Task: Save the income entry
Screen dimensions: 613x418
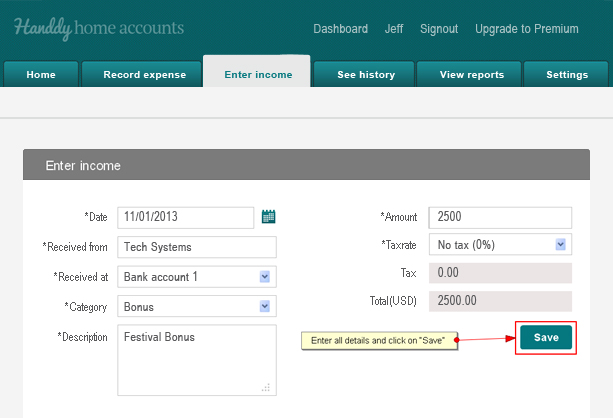Action: [546, 337]
